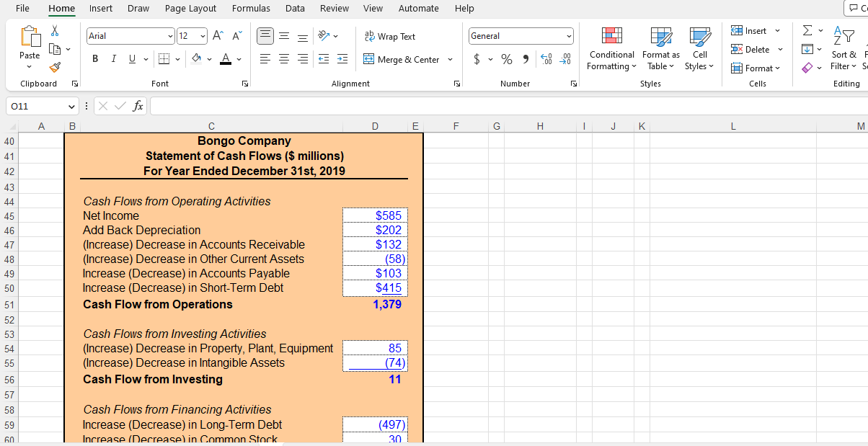Click the Comma Style icon

pyautogui.click(x=524, y=59)
